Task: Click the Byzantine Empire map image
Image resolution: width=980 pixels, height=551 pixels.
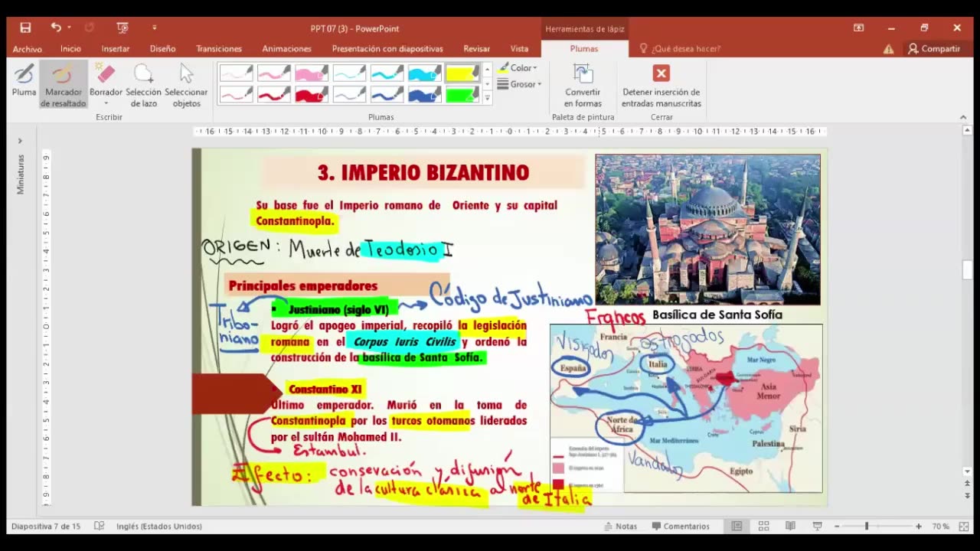Action: coord(686,408)
